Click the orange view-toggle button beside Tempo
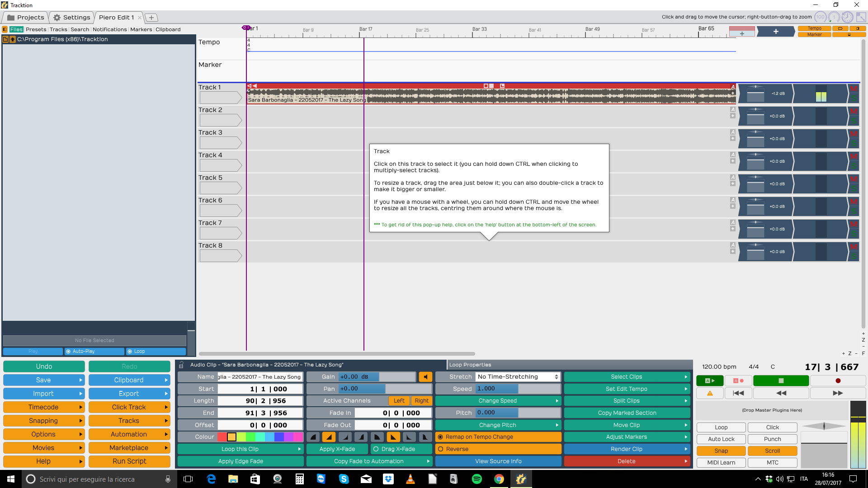 840,28
